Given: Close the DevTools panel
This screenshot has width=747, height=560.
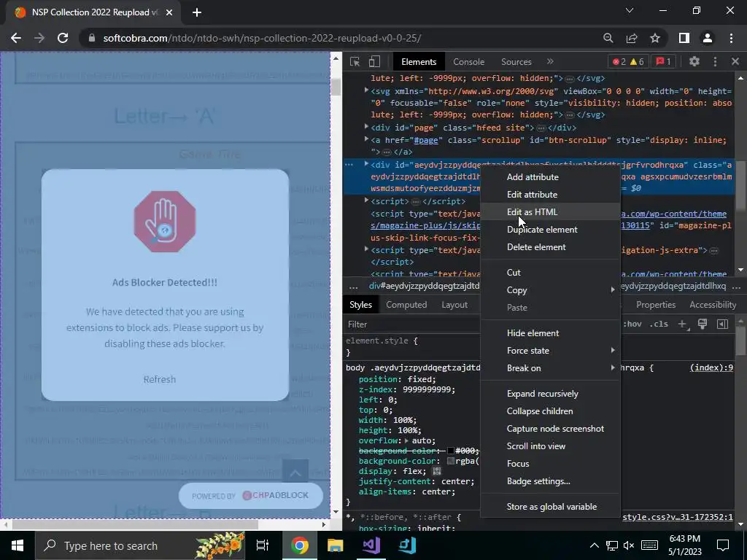Looking at the screenshot, I should click(735, 61).
